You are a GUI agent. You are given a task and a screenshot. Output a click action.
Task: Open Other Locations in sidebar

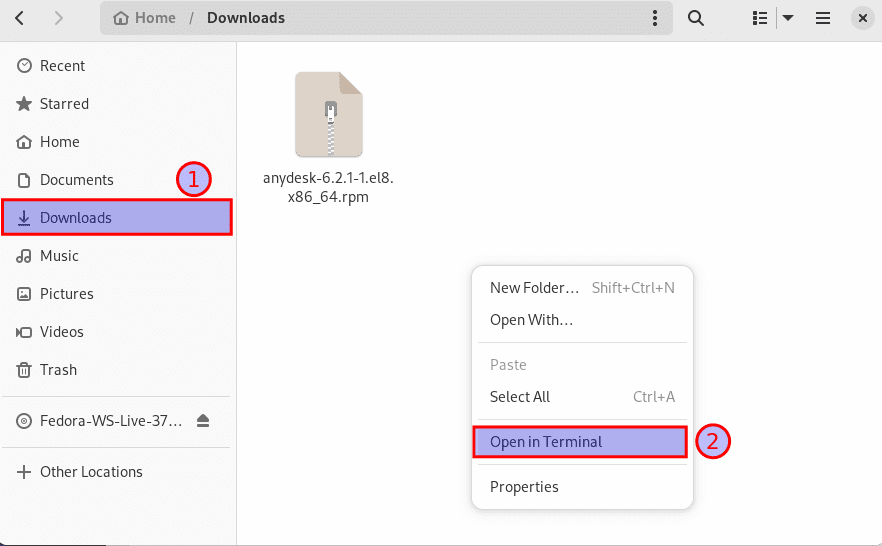click(x=91, y=472)
